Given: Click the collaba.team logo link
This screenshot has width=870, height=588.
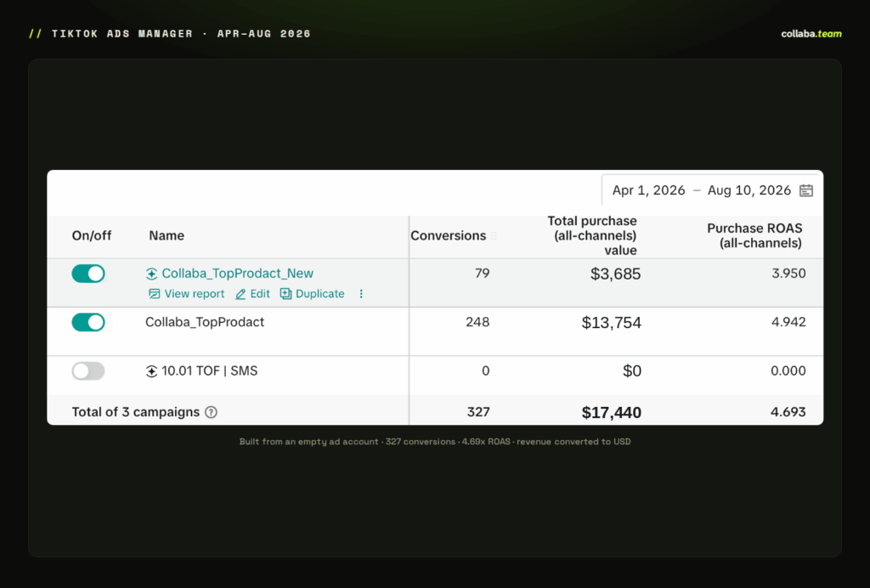Looking at the screenshot, I should pos(811,34).
